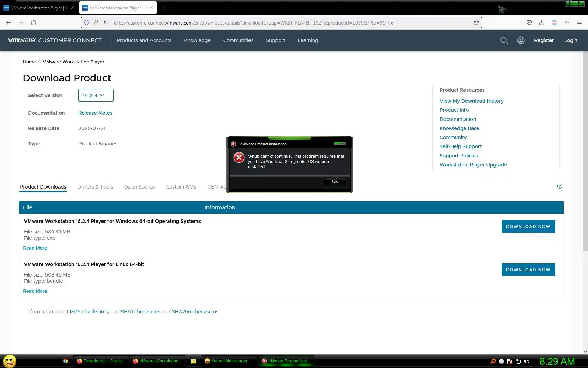Close the first VMware Workstation Player tab
Screen dimensions: 588x368
pyautogui.click(x=72, y=8)
